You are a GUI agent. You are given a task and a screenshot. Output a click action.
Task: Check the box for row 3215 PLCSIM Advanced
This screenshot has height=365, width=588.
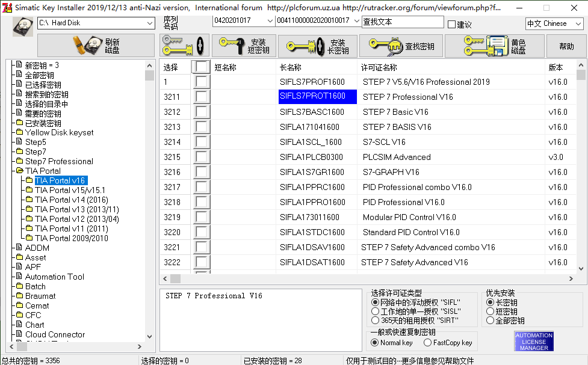tap(201, 156)
